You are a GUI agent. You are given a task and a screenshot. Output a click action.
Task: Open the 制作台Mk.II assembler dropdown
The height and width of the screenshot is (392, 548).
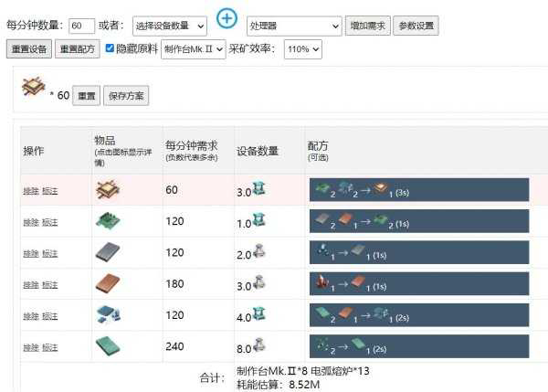point(194,49)
